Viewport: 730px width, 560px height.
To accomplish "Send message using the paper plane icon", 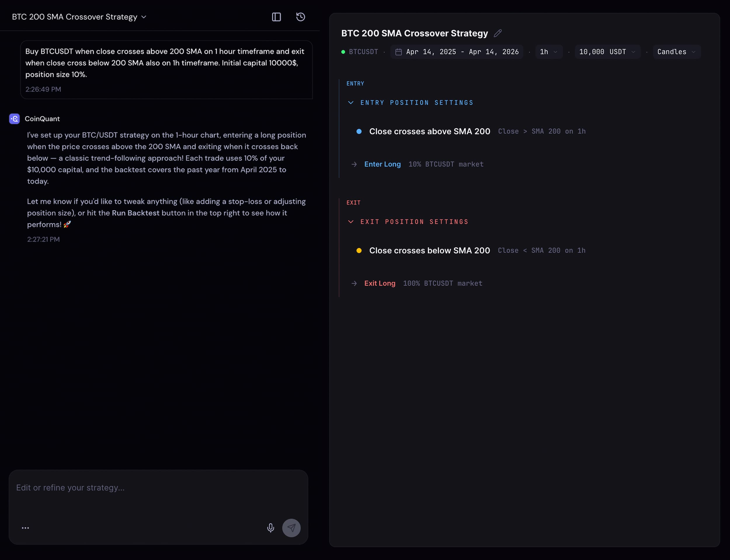I will click(x=291, y=528).
